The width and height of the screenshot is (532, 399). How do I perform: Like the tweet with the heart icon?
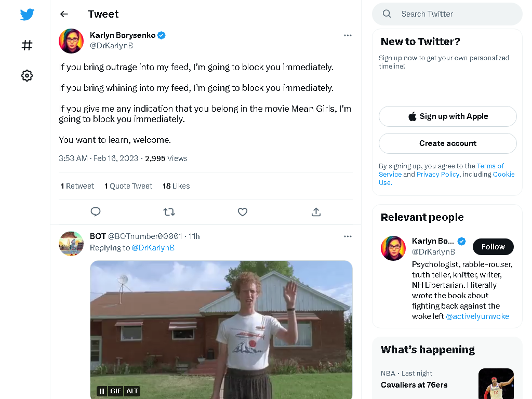click(242, 212)
